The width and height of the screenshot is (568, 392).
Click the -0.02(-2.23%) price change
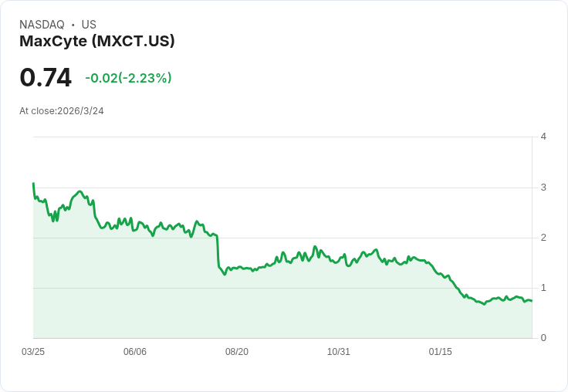(128, 78)
